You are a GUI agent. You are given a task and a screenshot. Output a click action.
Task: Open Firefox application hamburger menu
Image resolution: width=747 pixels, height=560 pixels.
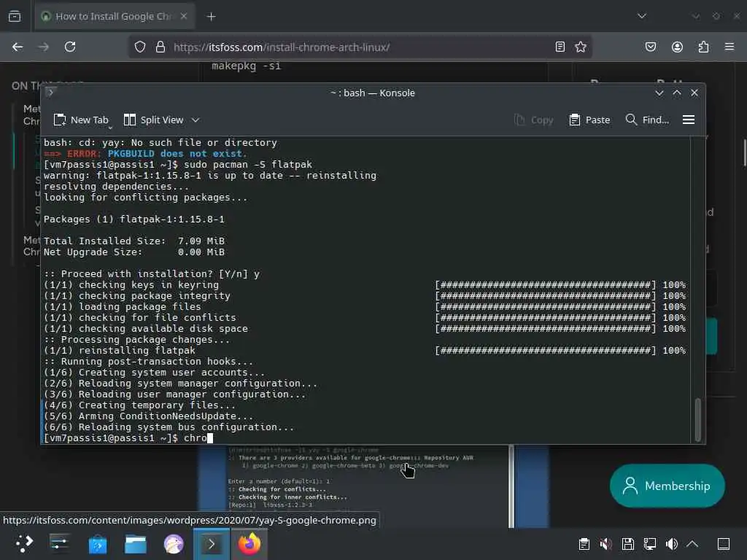click(729, 47)
